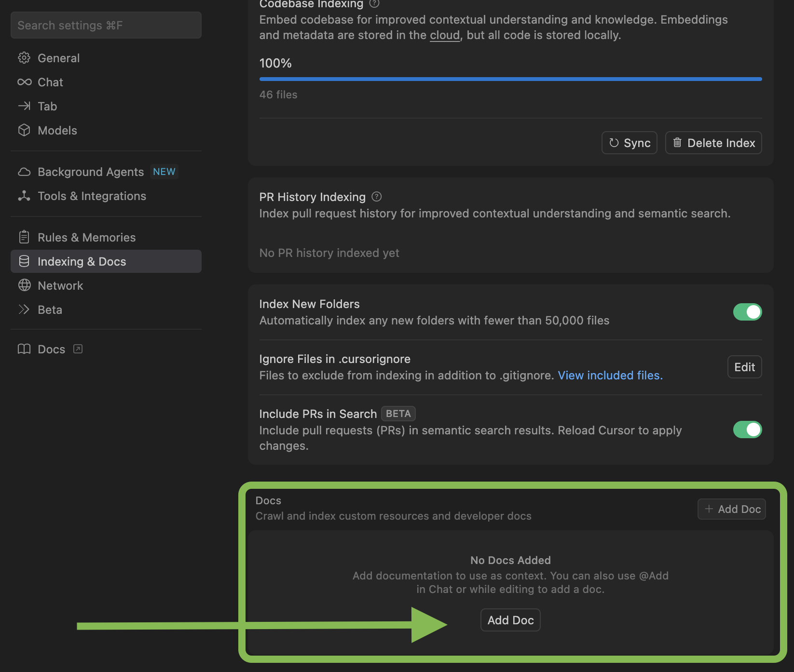Turn off Include PRs in Search
794x672 pixels.
(x=747, y=430)
